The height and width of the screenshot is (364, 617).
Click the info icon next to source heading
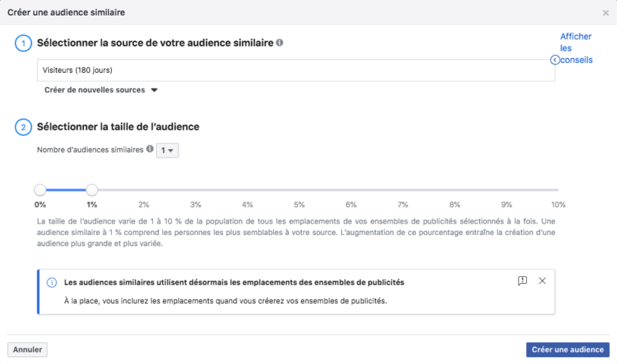click(x=279, y=43)
